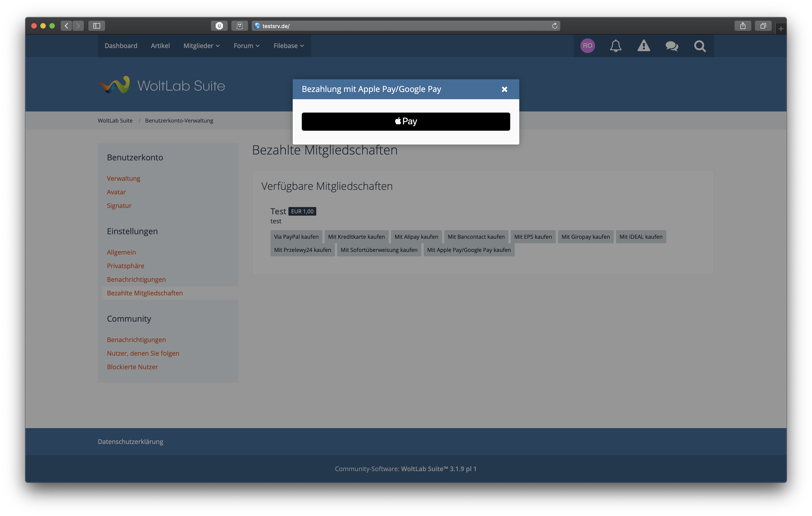Click the browser reload page icon
812x516 pixels.
(x=554, y=26)
